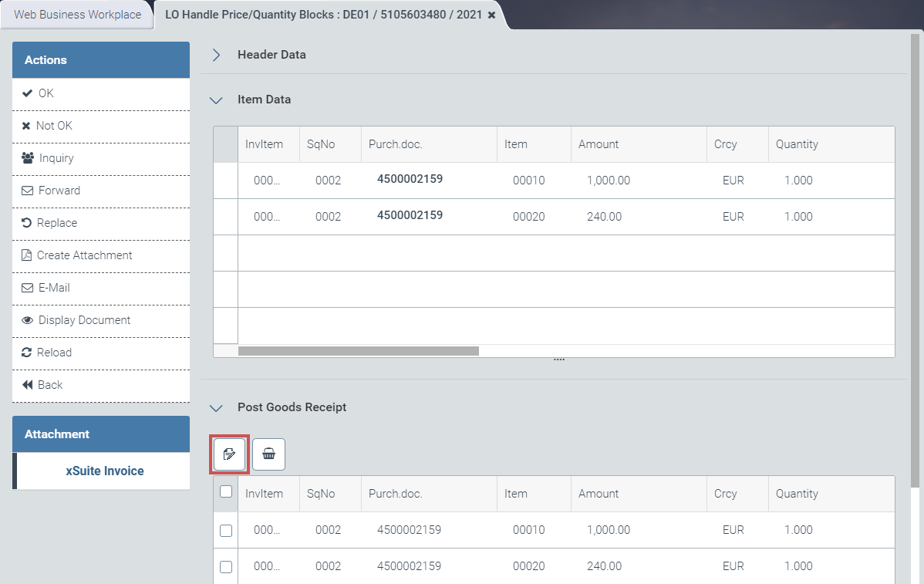Click the OK checkmark action
Image resolution: width=924 pixels, height=584 pixels.
tap(46, 93)
